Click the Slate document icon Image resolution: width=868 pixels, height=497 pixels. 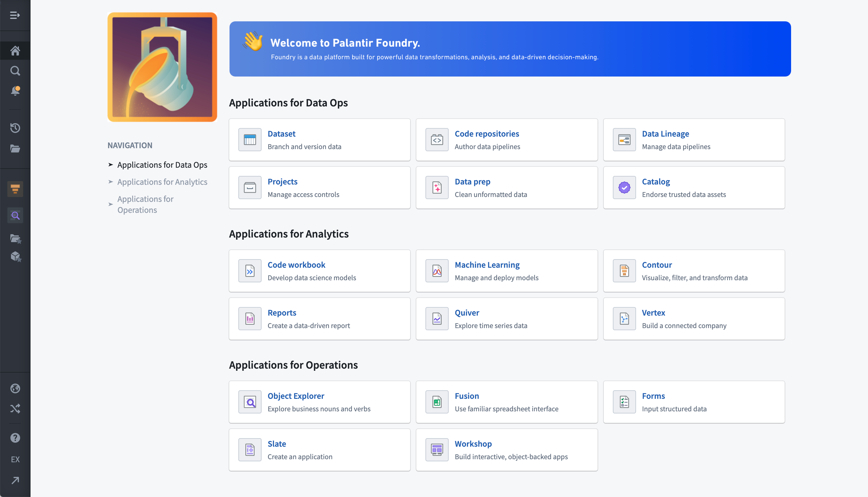coord(250,449)
